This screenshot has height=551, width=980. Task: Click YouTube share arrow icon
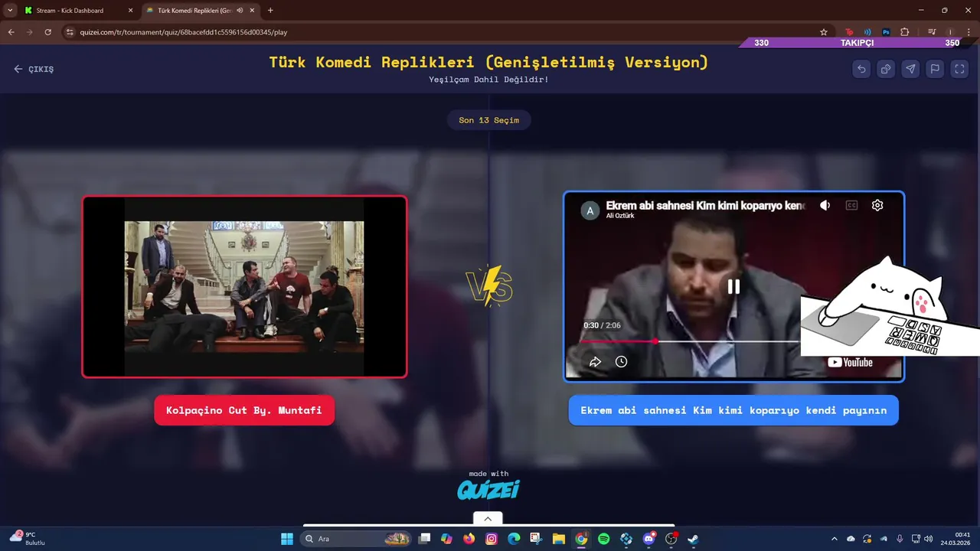click(x=595, y=362)
